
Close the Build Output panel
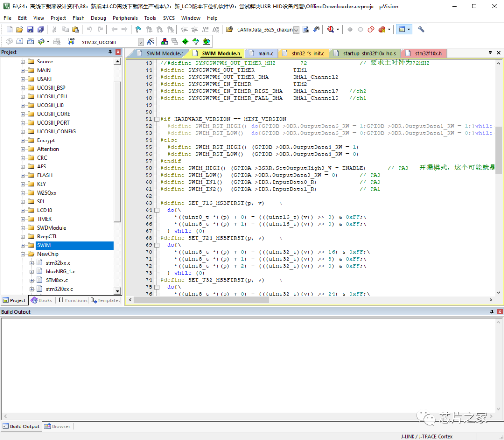click(500, 312)
